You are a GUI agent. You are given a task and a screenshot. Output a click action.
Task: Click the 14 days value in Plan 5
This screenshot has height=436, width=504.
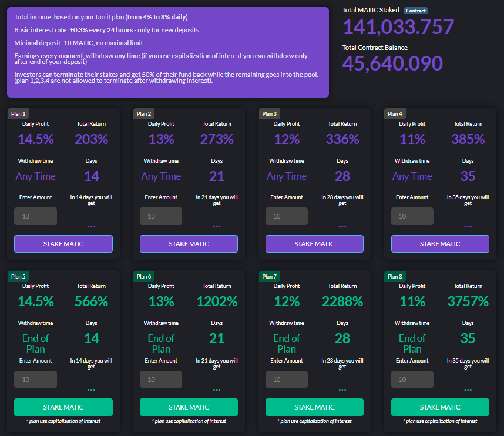(91, 338)
